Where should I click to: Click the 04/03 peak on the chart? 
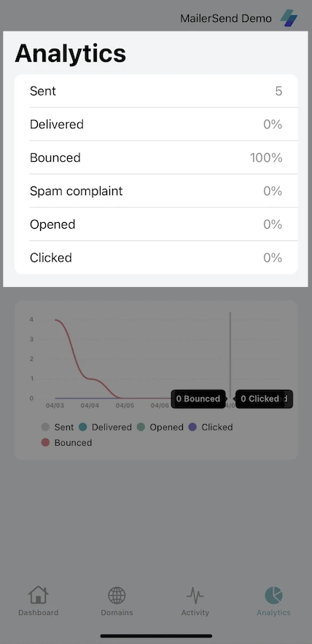55,320
